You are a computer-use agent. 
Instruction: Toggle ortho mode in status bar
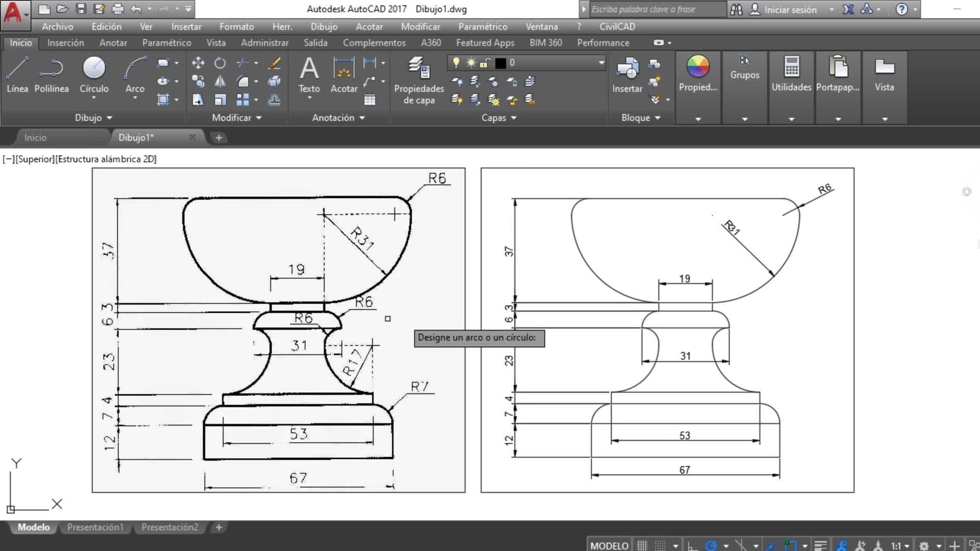pyautogui.click(x=692, y=545)
